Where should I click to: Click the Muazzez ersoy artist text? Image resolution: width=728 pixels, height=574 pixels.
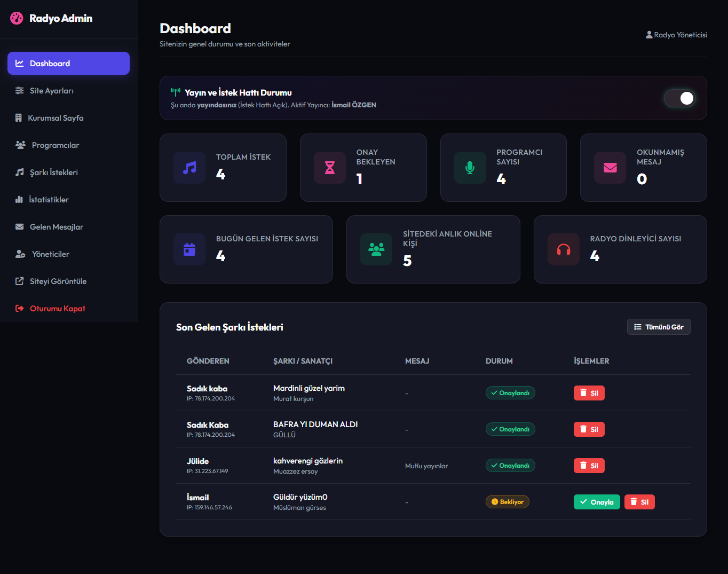coord(295,471)
